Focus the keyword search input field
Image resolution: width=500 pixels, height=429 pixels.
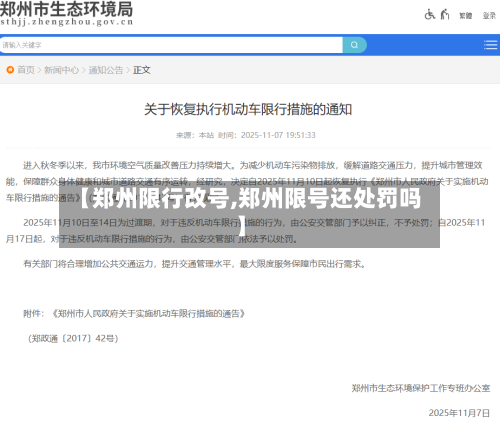tap(171, 45)
